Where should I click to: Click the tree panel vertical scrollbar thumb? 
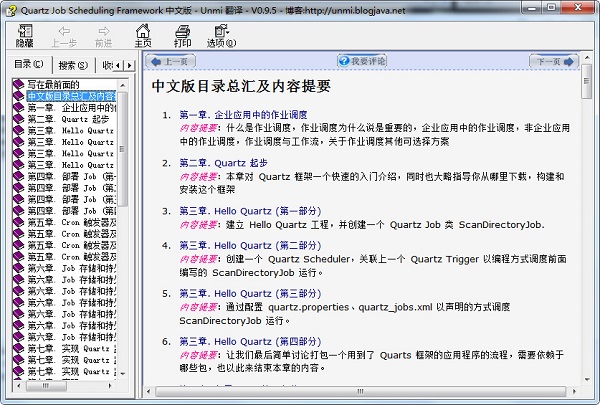point(122,149)
